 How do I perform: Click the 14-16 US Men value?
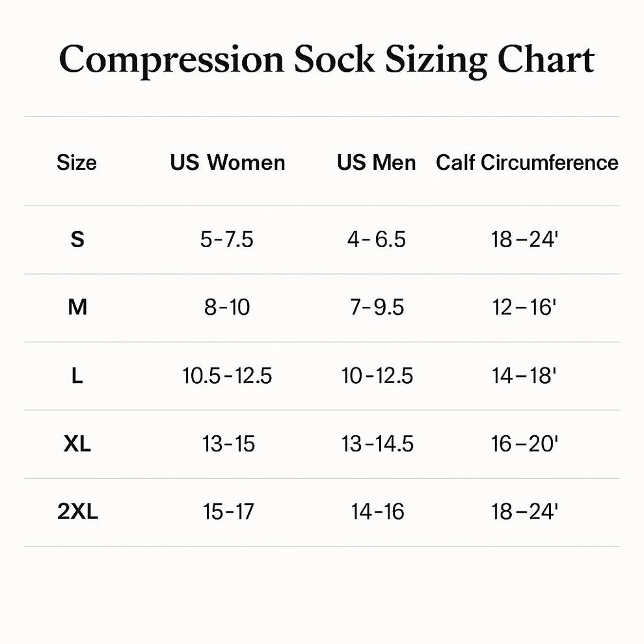pos(377,512)
